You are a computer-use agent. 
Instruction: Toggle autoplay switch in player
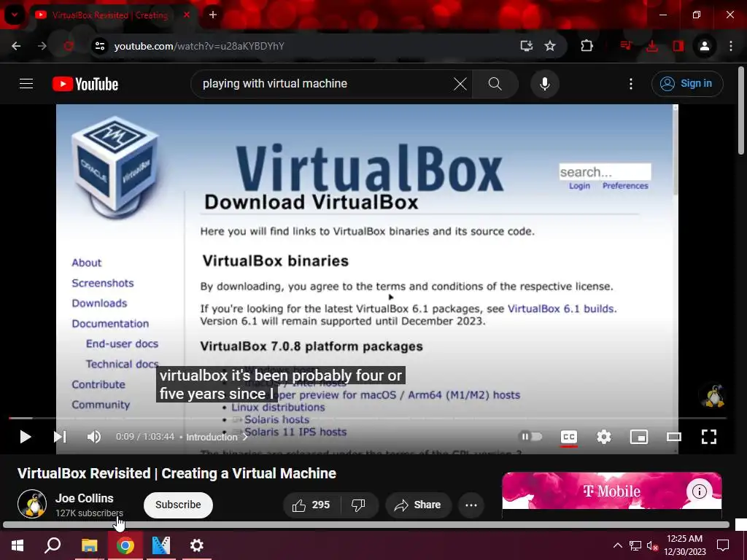click(530, 437)
